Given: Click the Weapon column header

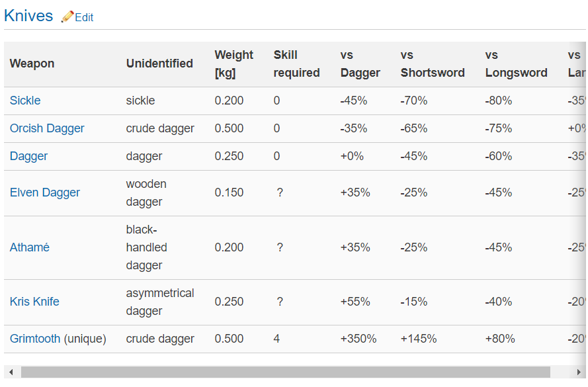Looking at the screenshot, I should [x=32, y=64].
